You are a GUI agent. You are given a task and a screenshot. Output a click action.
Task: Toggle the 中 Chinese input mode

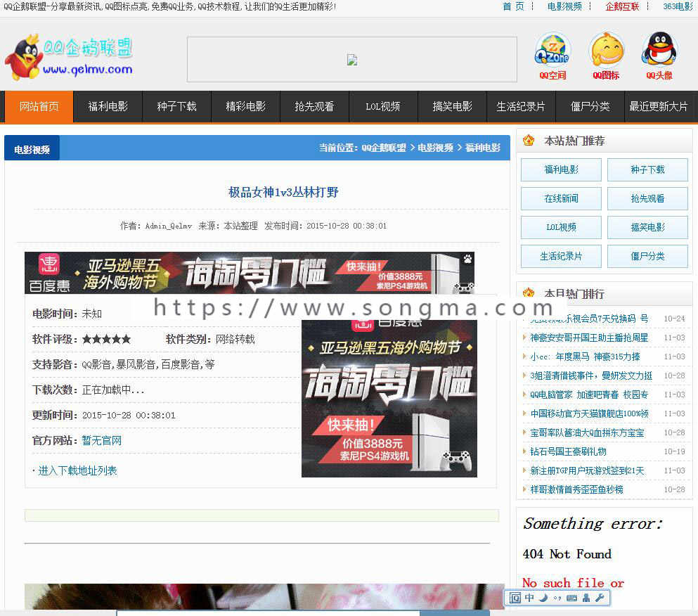[x=529, y=598]
